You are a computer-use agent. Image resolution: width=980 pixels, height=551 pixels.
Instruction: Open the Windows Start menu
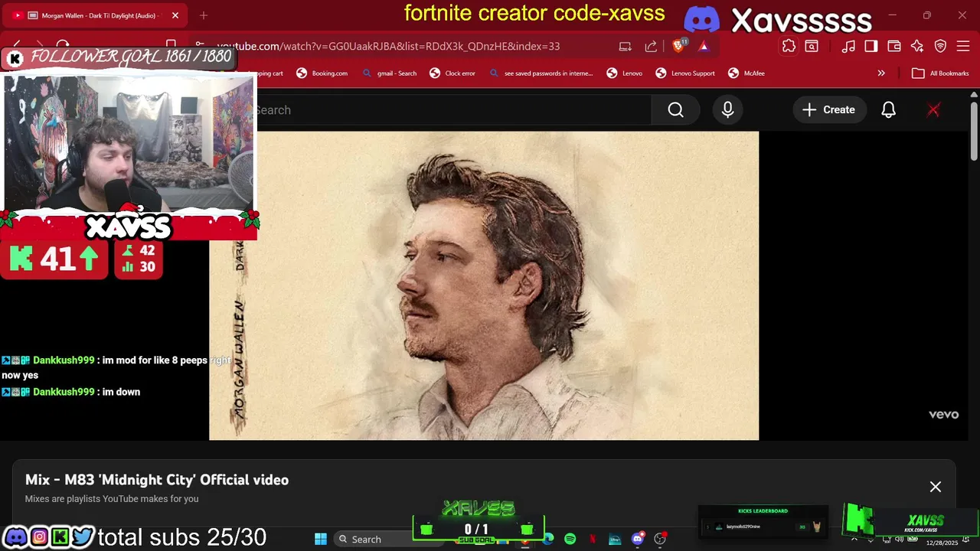pyautogui.click(x=321, y=540)
